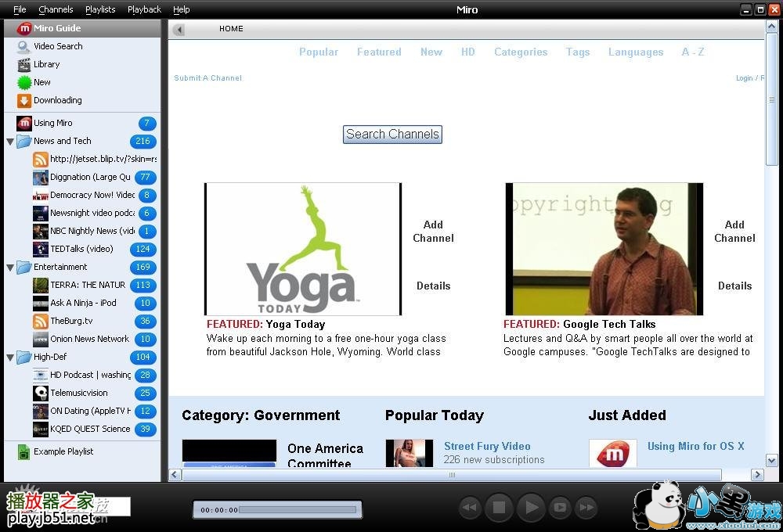Viewport: 783px width, 532px height.
Task: Add Channel for Google Tech Talks
Action: pyautogui.click(x=734, y=232)
